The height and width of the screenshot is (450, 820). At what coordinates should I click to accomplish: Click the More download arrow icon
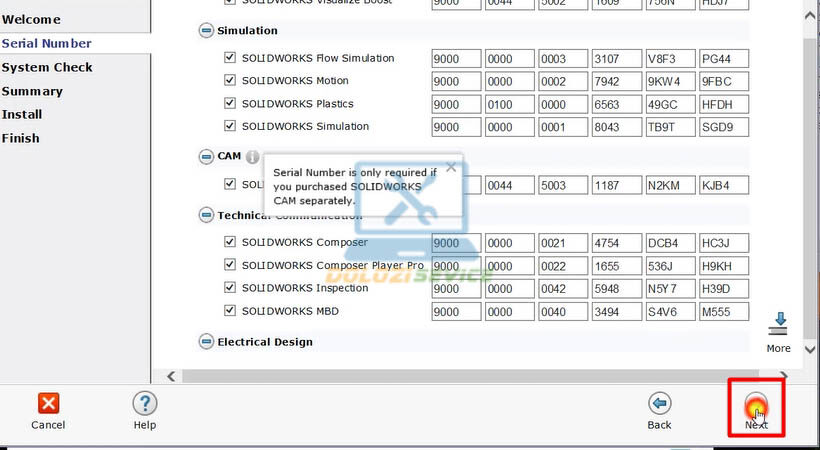tap(778, 325)
